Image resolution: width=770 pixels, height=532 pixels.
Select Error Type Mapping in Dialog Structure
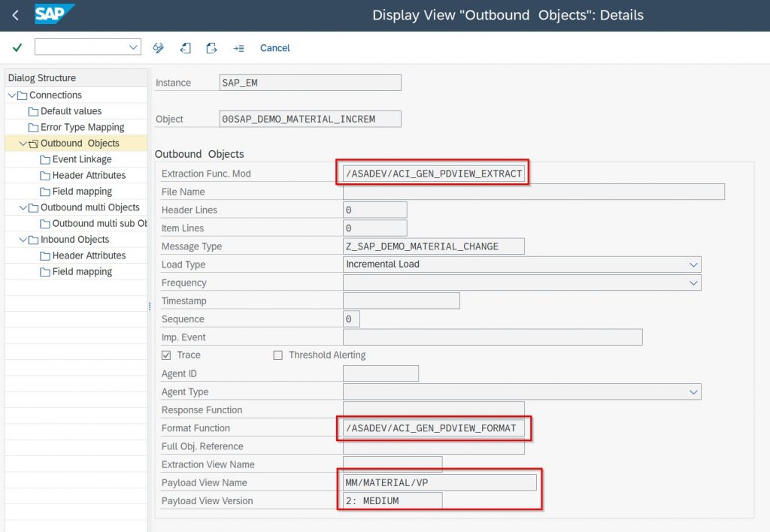click(82, 127)
